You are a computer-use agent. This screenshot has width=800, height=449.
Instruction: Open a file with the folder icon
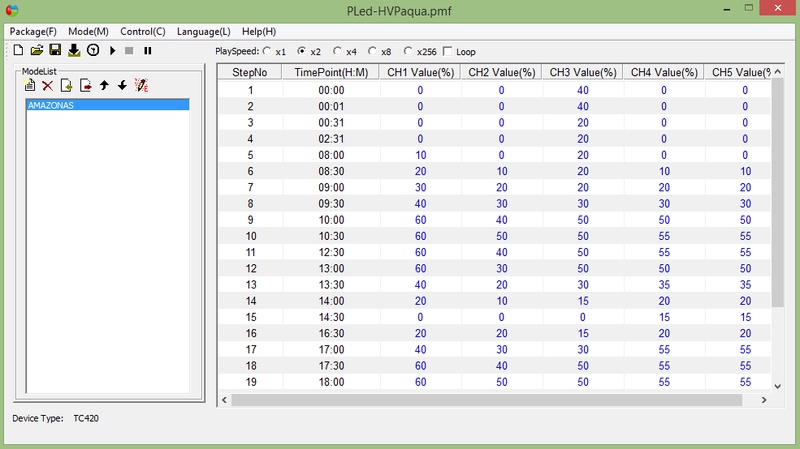(36, 50)
